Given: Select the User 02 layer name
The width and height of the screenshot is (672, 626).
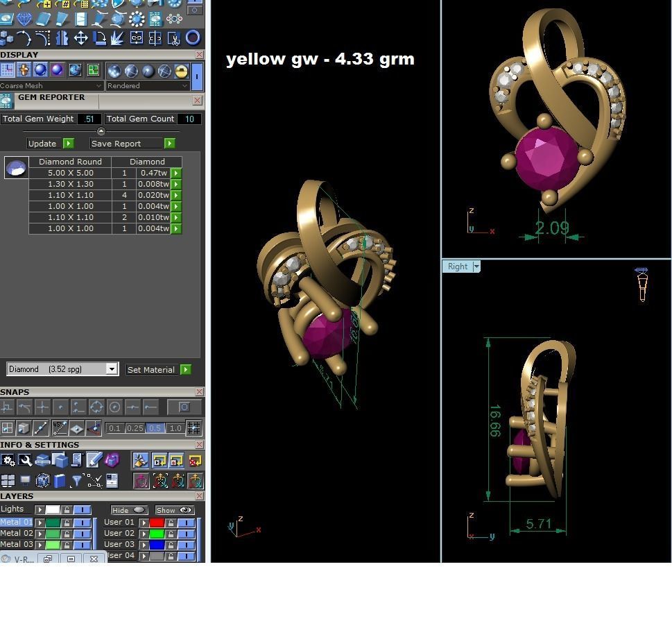Looking at the screenshot, I should [x=119, y=533].
